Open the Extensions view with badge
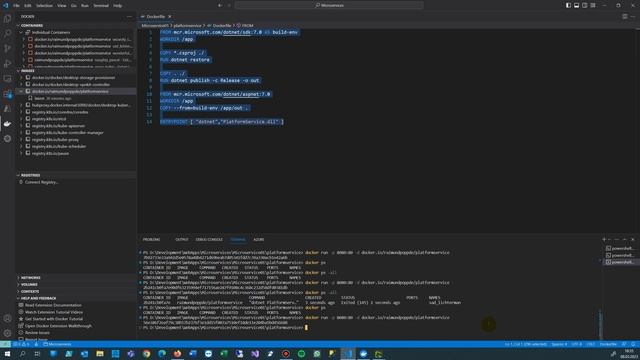Viewport: 640px width, 360px height. pos(7,93)
